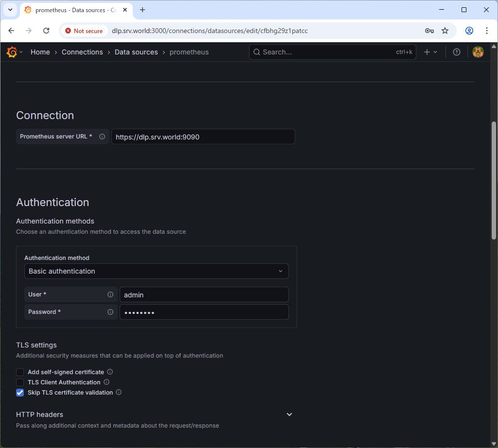Screen dimensions: 498x448
Task: Show info for Add self-signed certificate
Action: 110,372
